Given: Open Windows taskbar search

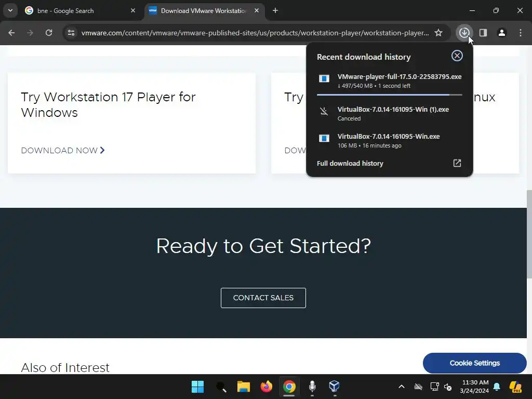Looking at the screenshot, I should [x=221, y=387].
